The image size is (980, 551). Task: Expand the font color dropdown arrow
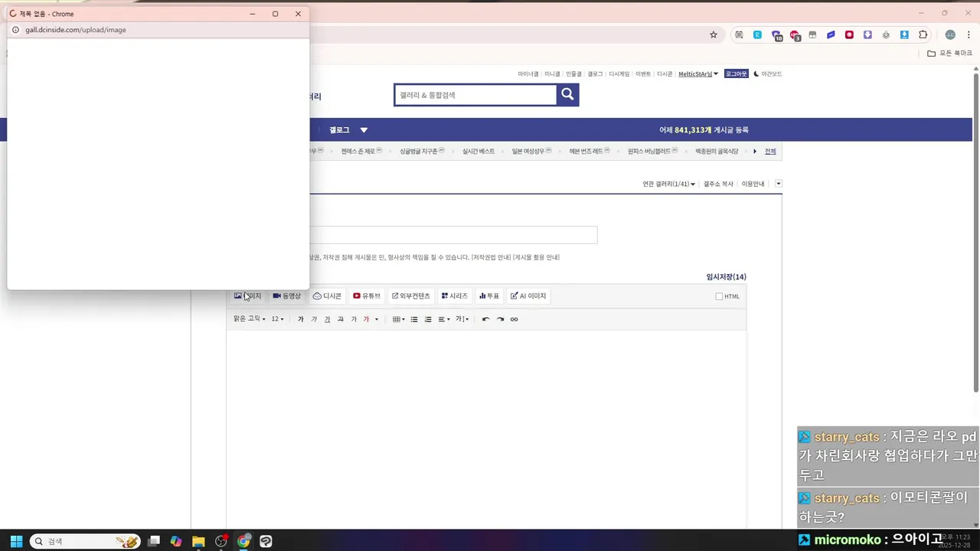[376, 319]
